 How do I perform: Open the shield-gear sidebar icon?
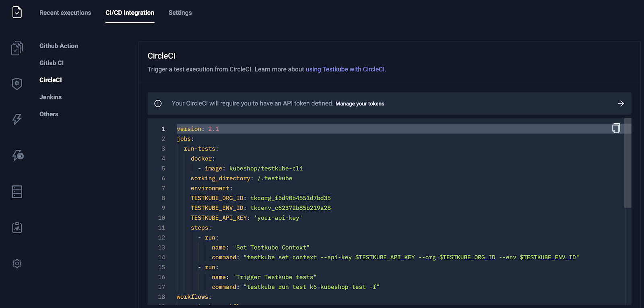(17, 83)
